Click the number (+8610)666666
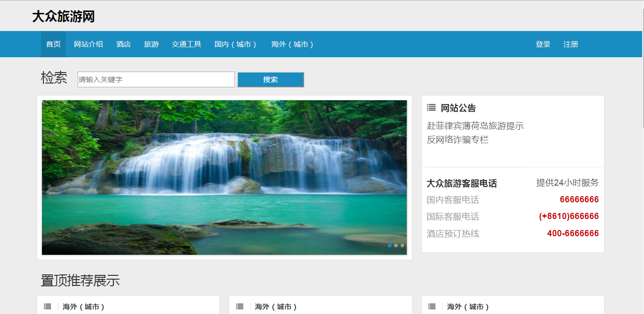The image size is (644, 314). [569, 216]
